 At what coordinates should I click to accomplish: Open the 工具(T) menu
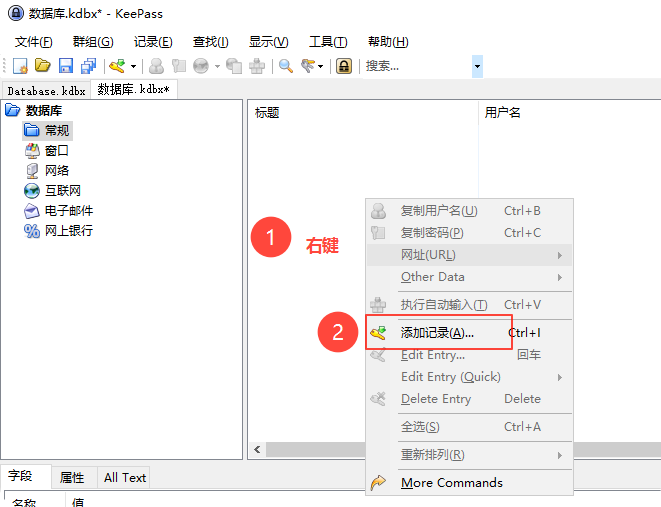pyautogui.click(x=328, y=42)
